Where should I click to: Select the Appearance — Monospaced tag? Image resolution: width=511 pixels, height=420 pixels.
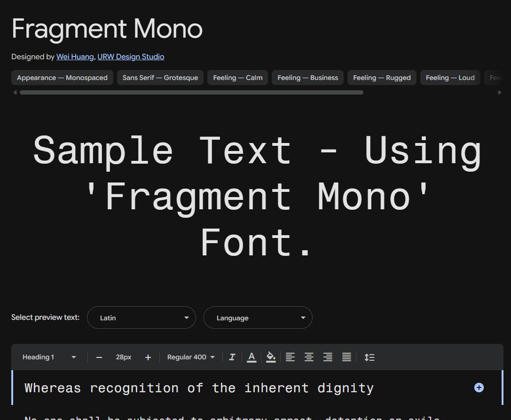pos(62,78)
